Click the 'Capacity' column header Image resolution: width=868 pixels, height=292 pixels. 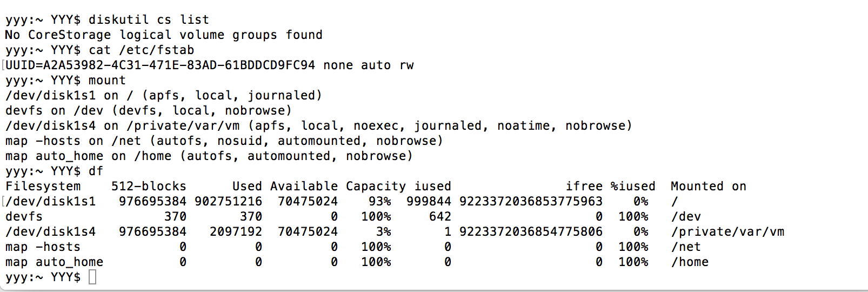(x=376, y=187)
